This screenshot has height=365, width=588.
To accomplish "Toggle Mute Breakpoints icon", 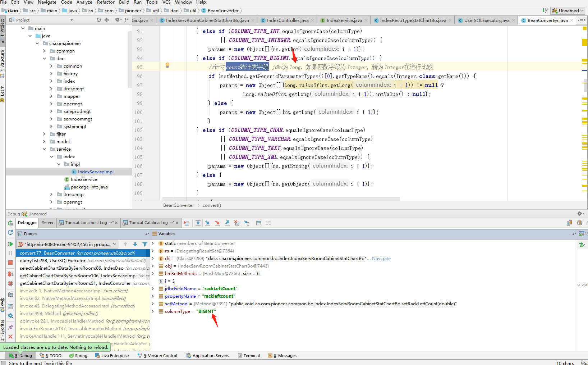I will tap(10, 283).
